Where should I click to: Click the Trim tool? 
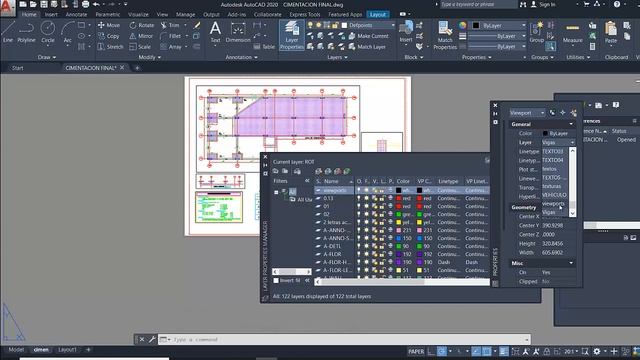pos(170,25)
